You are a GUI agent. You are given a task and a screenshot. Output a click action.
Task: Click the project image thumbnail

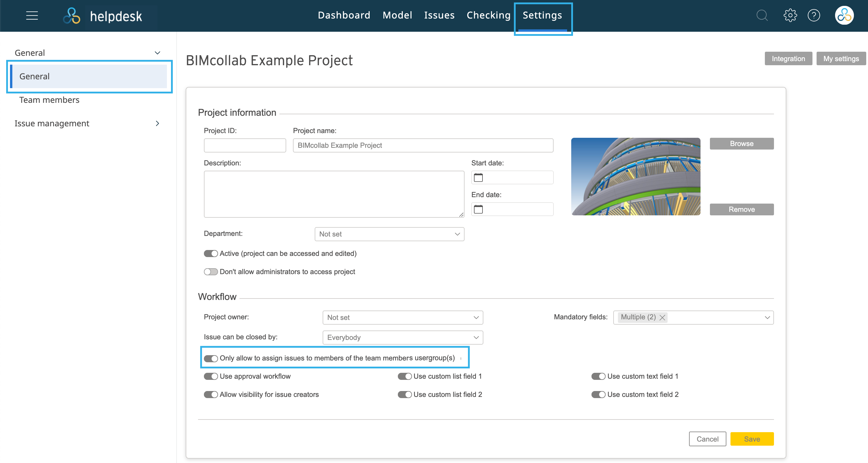(x=636, y=177)
